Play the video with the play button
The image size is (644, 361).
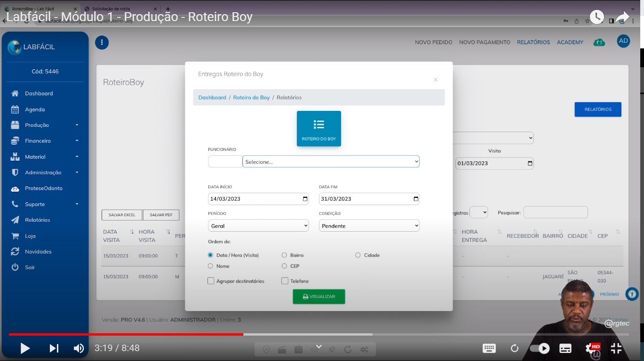(25, 348)
